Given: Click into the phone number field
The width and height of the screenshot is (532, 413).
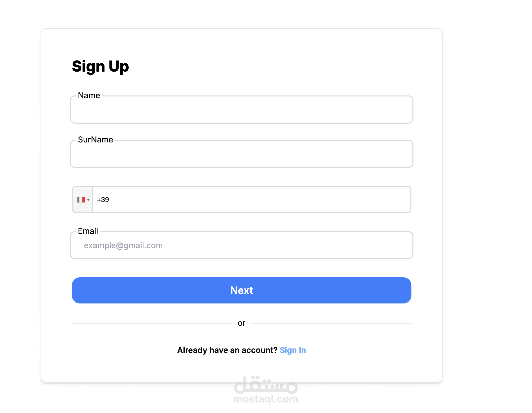Looking at the screenshot, I should 252,200.
